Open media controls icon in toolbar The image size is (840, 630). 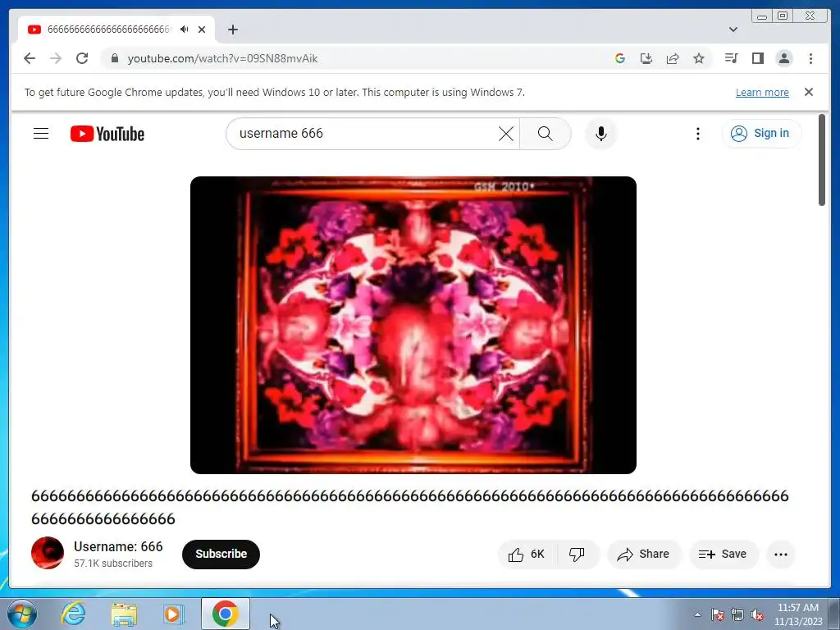pyautogui.click(x=731, y=58)
